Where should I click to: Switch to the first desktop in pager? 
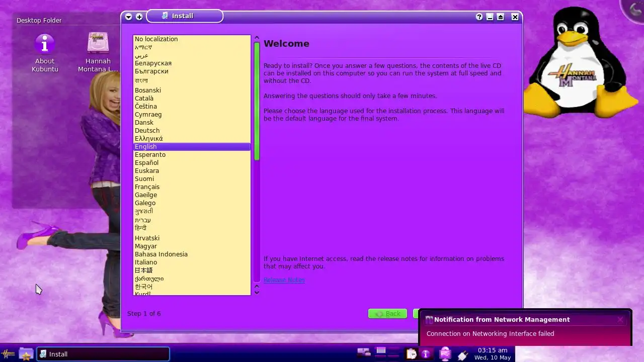point(381,350)
